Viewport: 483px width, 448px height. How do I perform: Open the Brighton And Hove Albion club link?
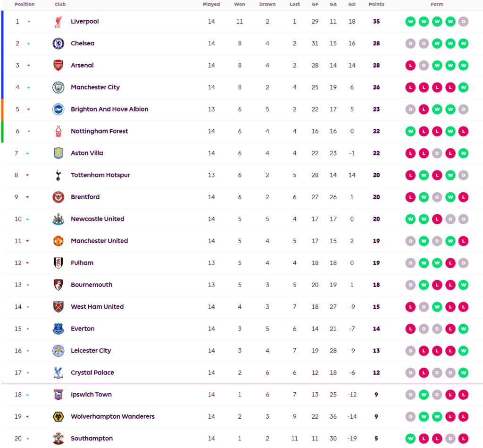[x=109, y=110]
